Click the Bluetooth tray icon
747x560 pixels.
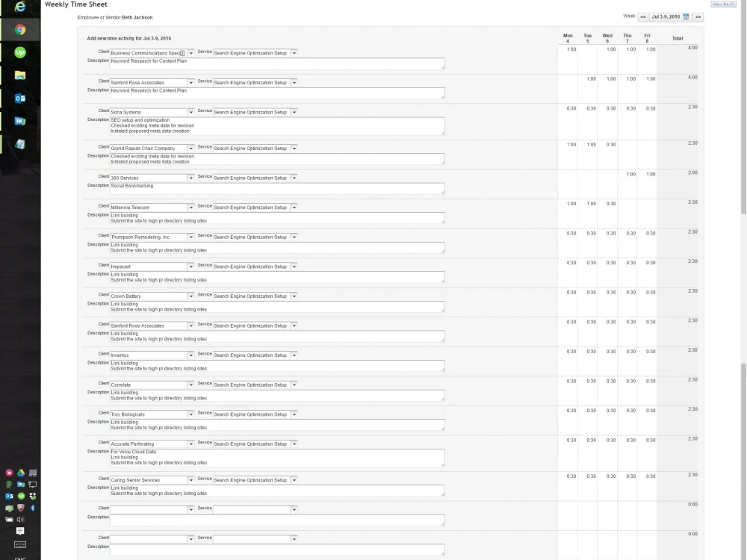coord(32,508)
